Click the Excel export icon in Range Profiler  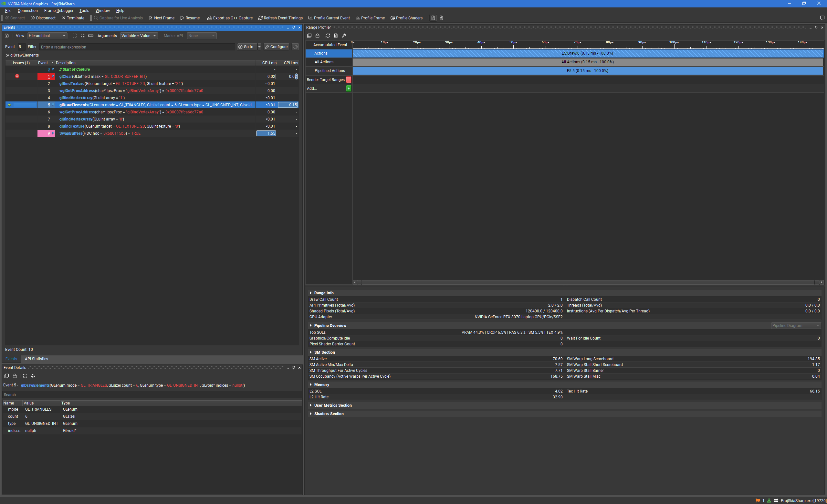pos(336,36)
